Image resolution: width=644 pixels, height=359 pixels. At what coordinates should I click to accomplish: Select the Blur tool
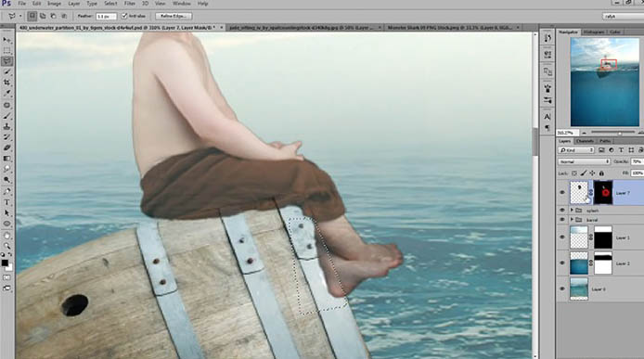pos(7,169)
